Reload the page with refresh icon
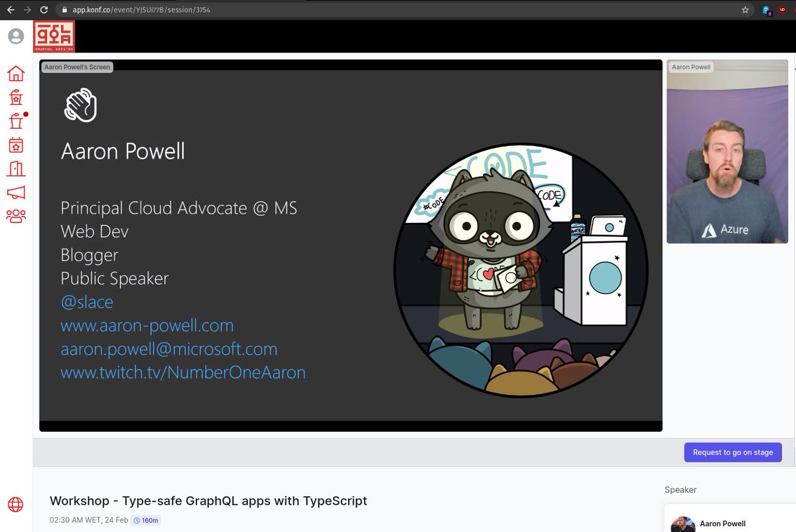Image resolution: width=796 pixels, height=532 pixels. click(44, 10)
